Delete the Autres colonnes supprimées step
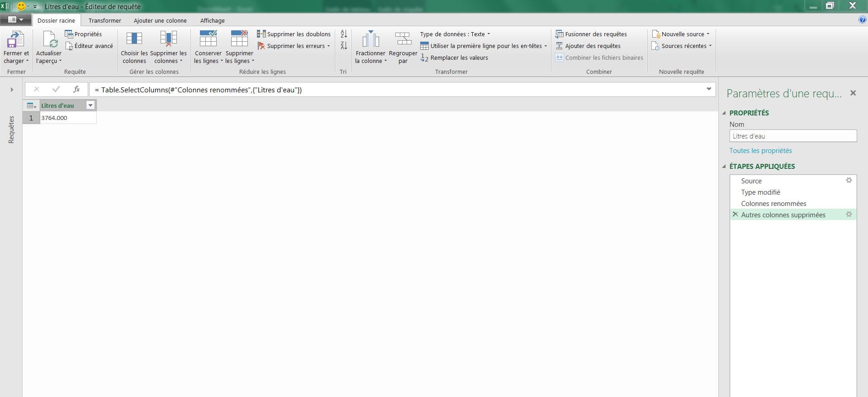Screen dimensions: 868x397 click(735, 215)
